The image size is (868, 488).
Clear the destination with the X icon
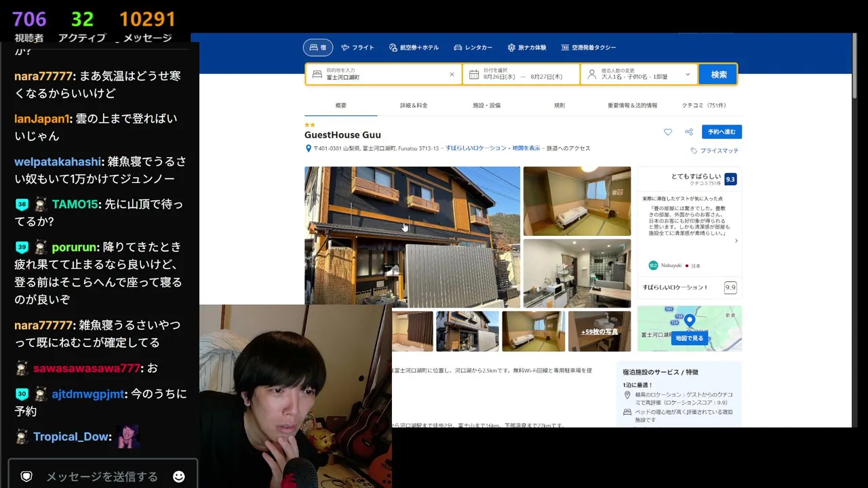point(452,74)
